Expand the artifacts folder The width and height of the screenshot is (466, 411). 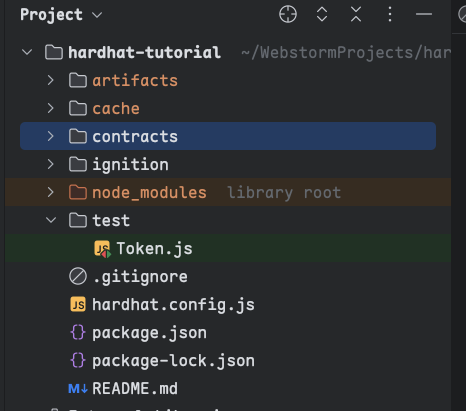[x=51, y=80]
